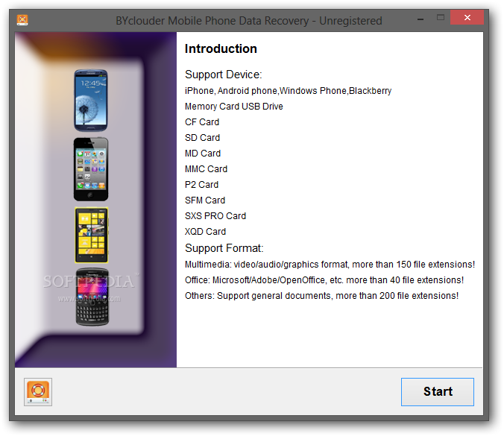Click the 'P2 Card' entry
The height and width of the screenshot is (436, 504).
[x=201, y=185]
